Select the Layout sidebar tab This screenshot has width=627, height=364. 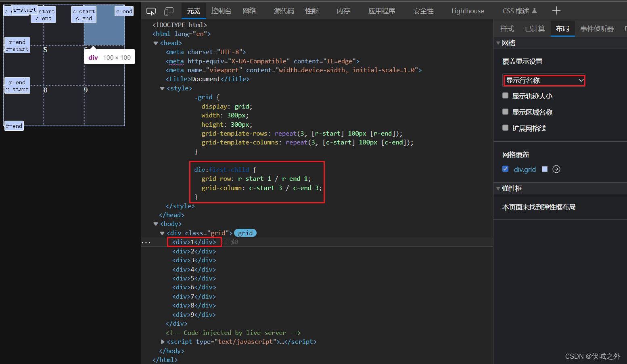point(562,29)
